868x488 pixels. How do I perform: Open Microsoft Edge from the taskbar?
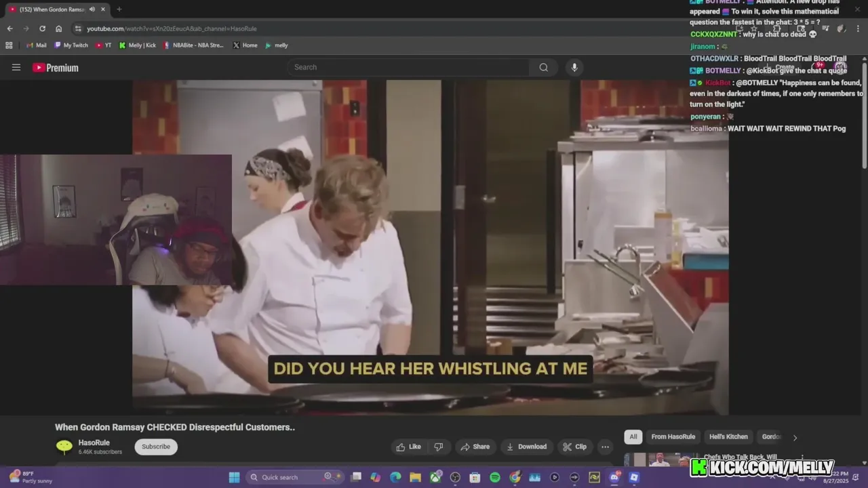395,477
